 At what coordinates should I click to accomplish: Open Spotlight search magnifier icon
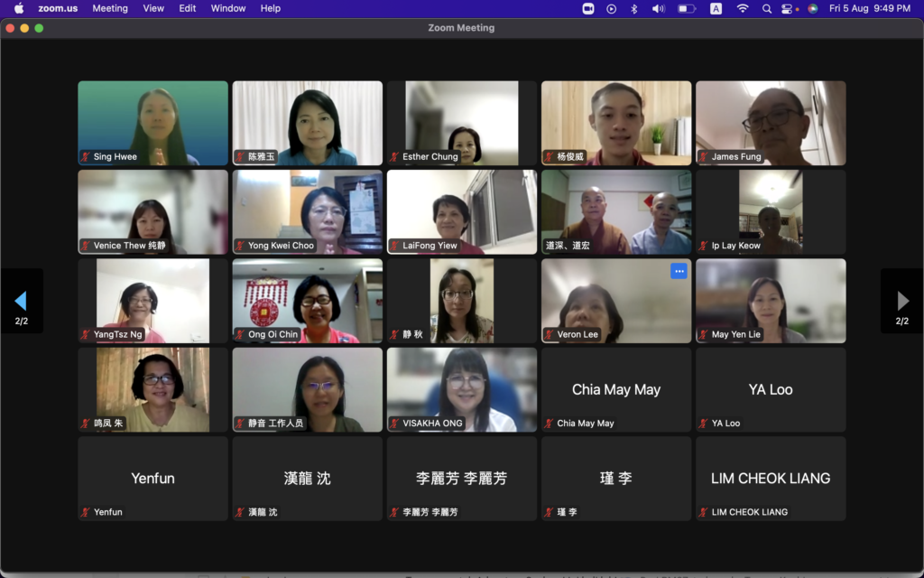[x=766, y=8]
